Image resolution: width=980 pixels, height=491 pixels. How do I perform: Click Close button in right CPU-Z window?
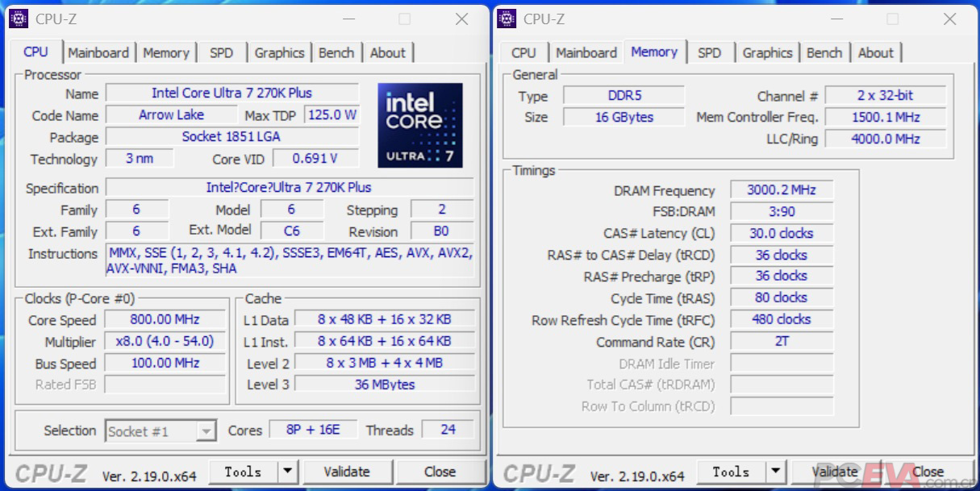coord(928,472)
